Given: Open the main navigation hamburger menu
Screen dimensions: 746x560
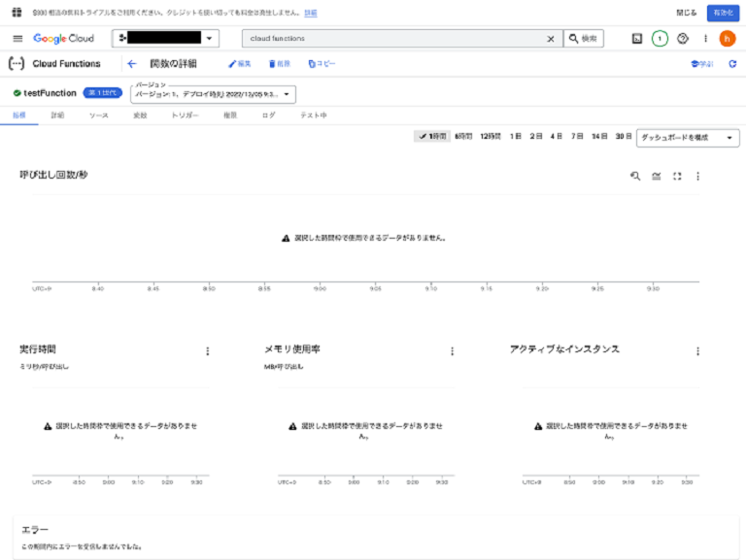Looking at the screenshot, I should (x=17, y=39).
